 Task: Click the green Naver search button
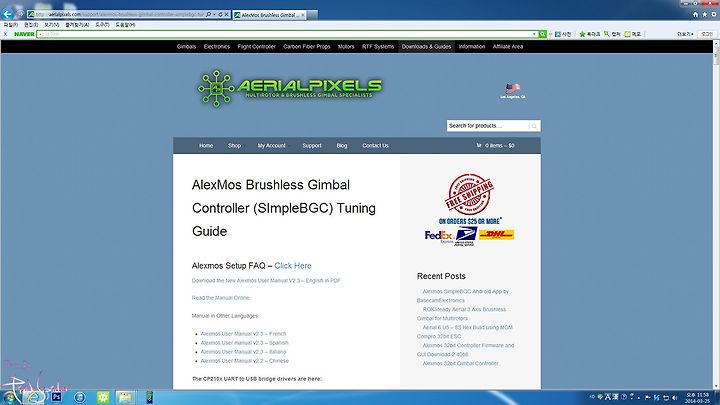click(x=542, y=34)
